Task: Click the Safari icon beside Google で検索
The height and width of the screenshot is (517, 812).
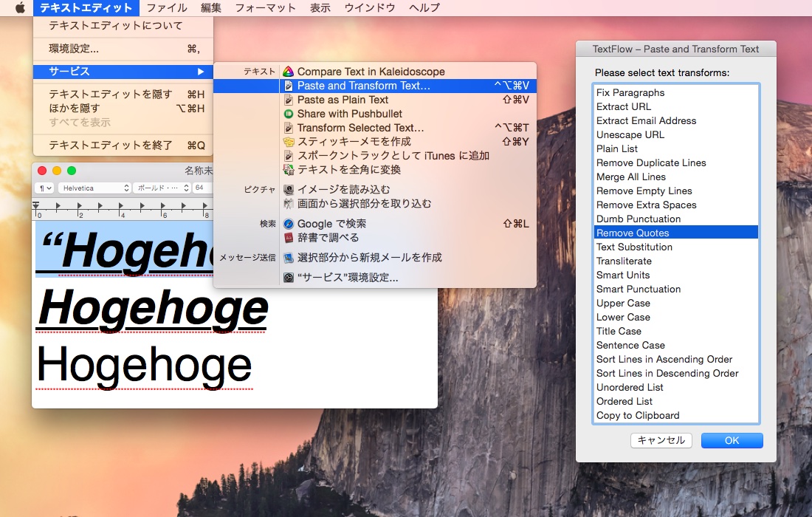Action: [x=289, y=224]
